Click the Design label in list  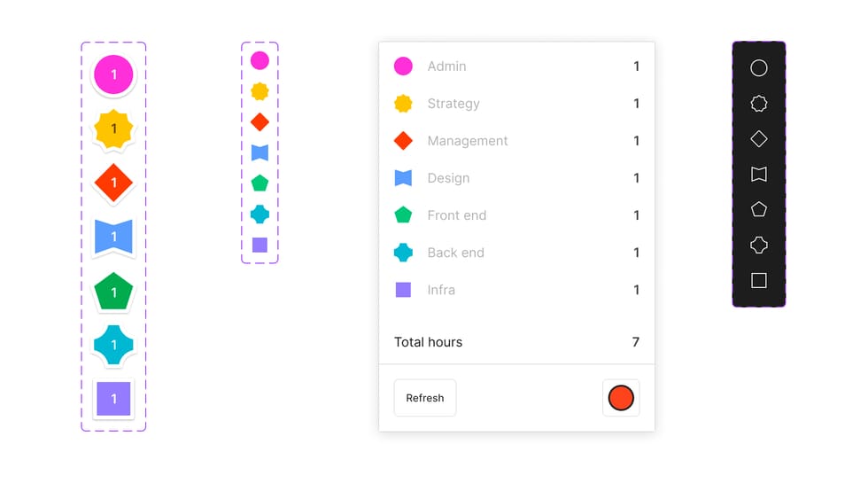coord(448,178)
